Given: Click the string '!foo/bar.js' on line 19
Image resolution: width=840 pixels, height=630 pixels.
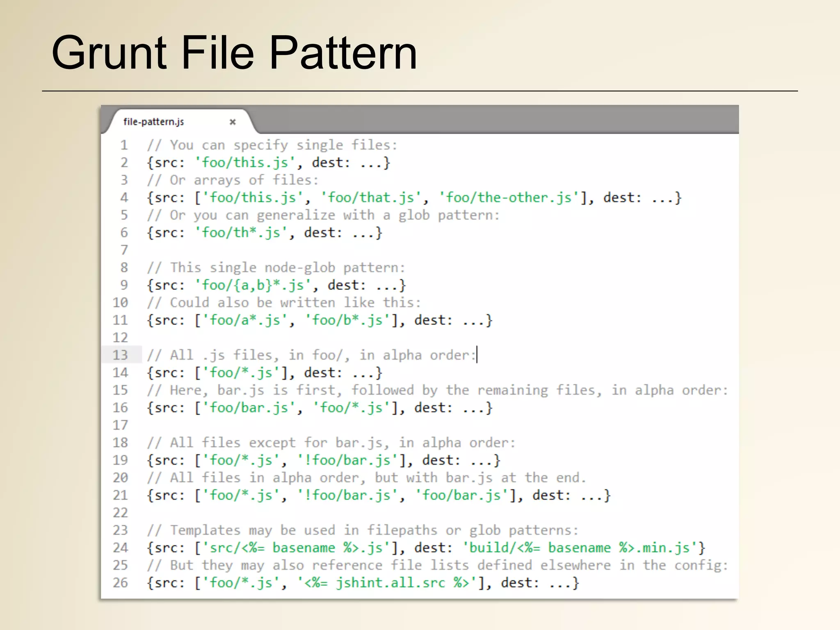Looking at the screenshot, I should point(347,461).
